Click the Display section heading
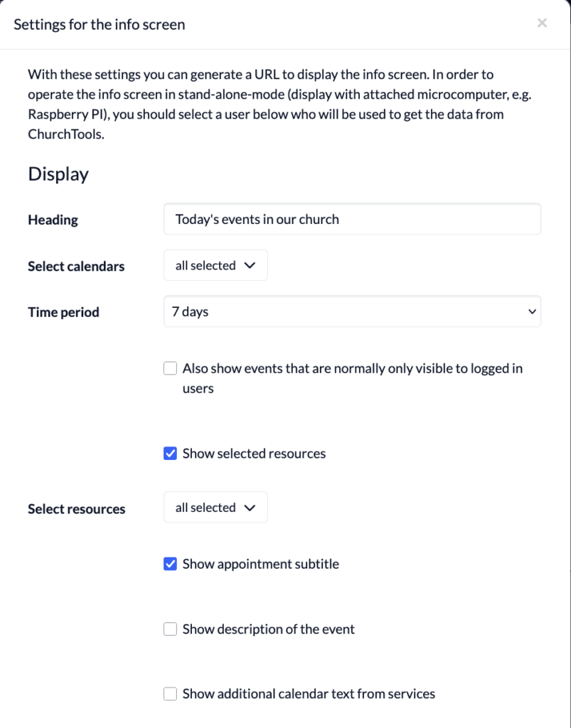 (x=58, y=174)
